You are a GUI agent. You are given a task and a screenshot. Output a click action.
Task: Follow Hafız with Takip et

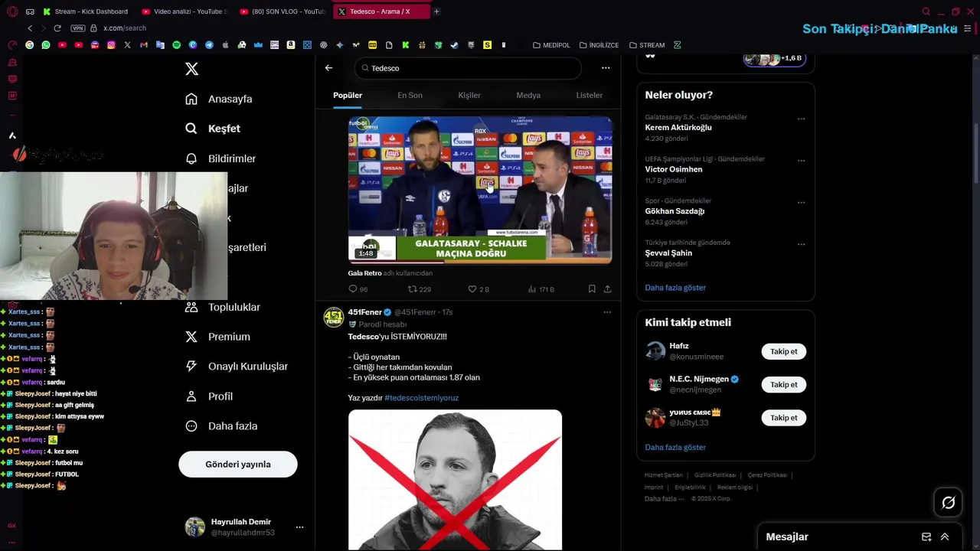click(784, 352)
